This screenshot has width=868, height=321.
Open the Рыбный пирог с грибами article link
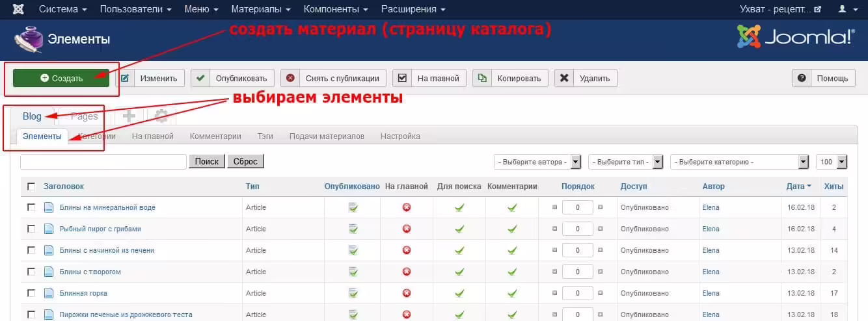tap(100, 229)
